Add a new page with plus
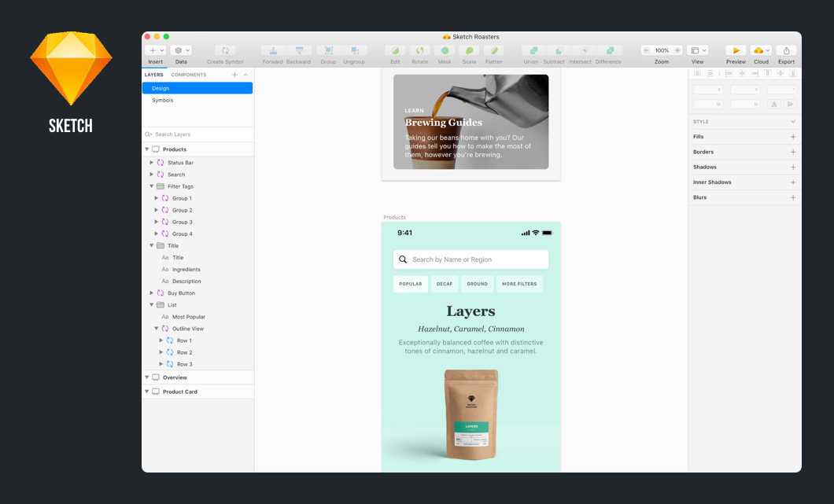This screenshot has width=834, height=504. pos(234,75)
